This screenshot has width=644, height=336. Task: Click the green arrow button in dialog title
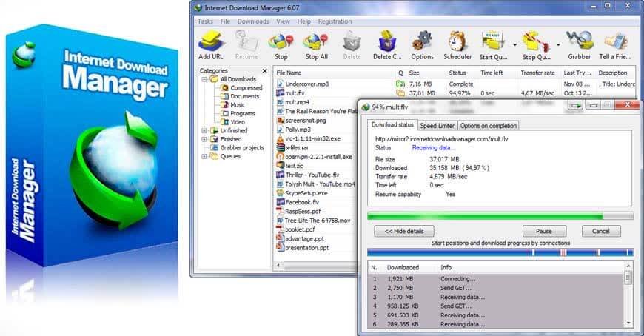tap(576, 106)
